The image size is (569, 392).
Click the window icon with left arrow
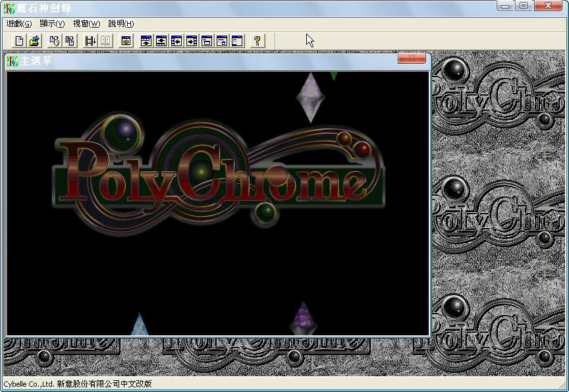pos(176,41)
